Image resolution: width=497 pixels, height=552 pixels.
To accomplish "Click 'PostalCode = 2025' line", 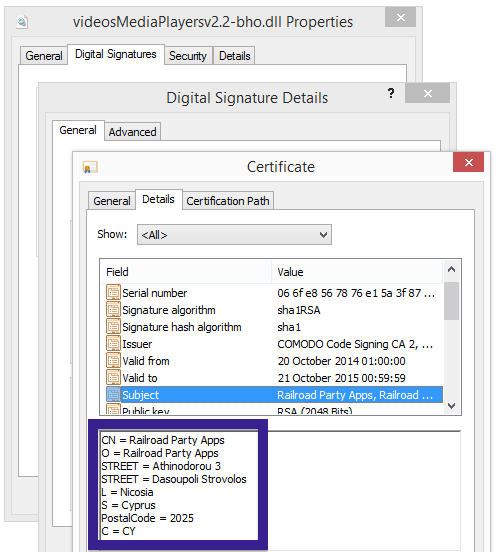I will 147,518.
